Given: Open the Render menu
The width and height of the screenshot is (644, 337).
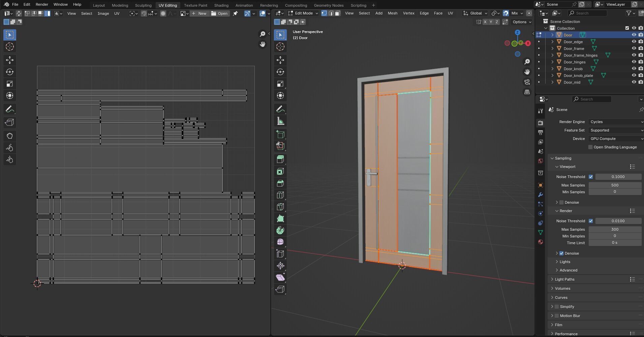Looking at the screenshot, I should (x=42, y=4).
